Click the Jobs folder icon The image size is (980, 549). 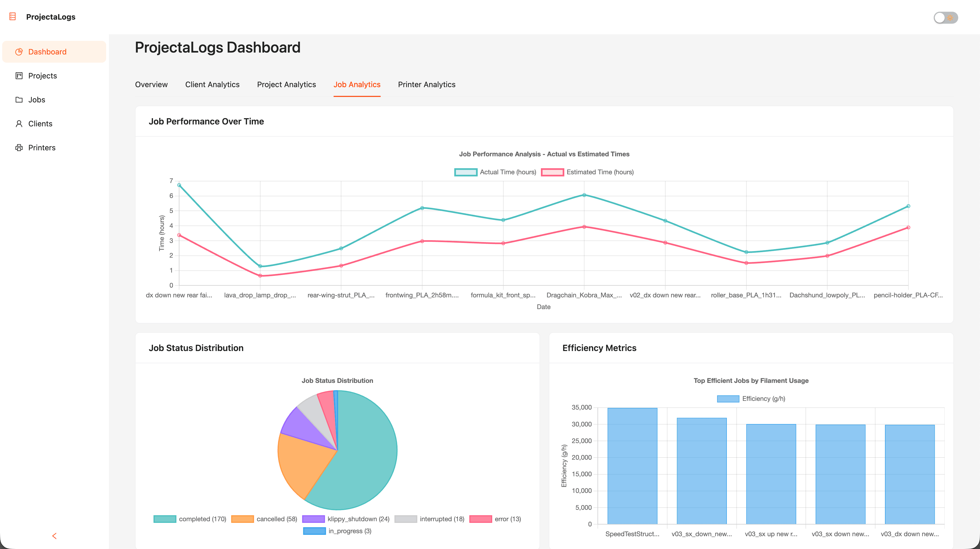pyautogui.click(x=19, y=100)
